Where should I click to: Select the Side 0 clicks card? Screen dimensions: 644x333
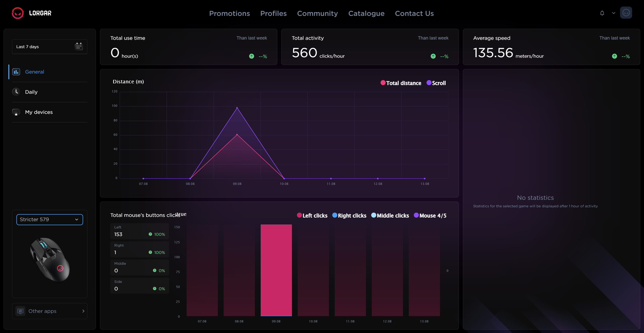pos(140,285)
